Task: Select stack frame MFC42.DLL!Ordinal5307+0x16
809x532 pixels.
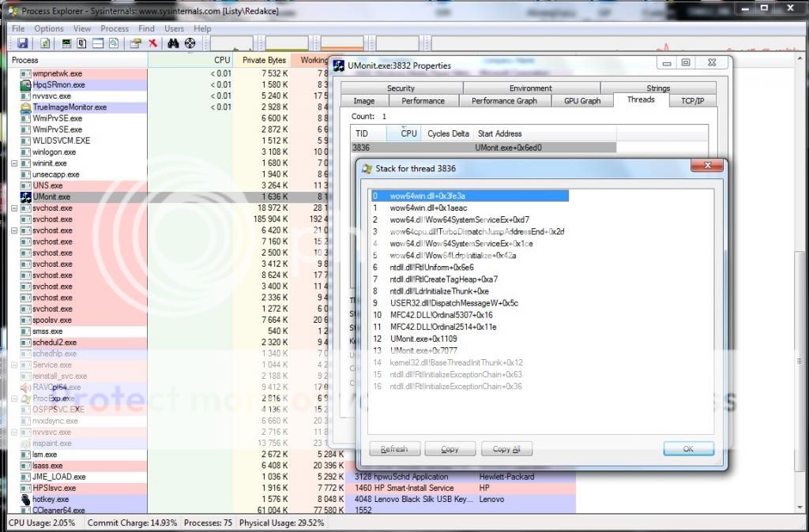Action: click(470, 315)
